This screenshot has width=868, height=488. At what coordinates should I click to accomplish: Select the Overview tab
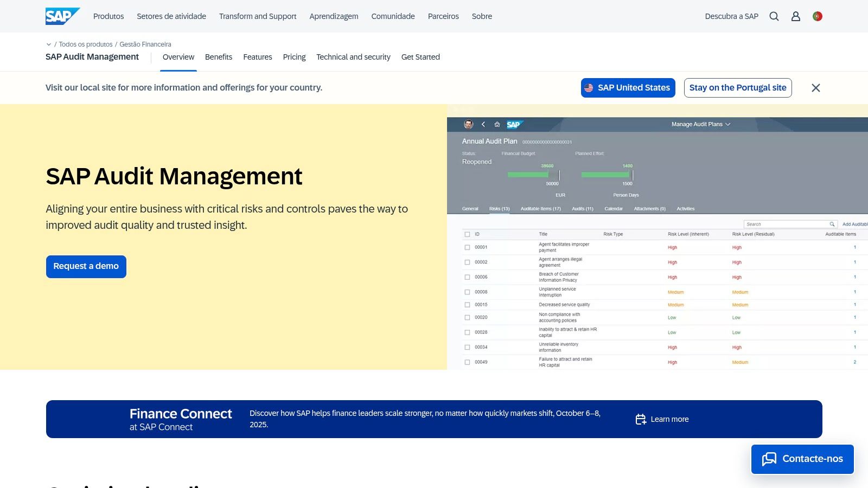coord(178,57)
